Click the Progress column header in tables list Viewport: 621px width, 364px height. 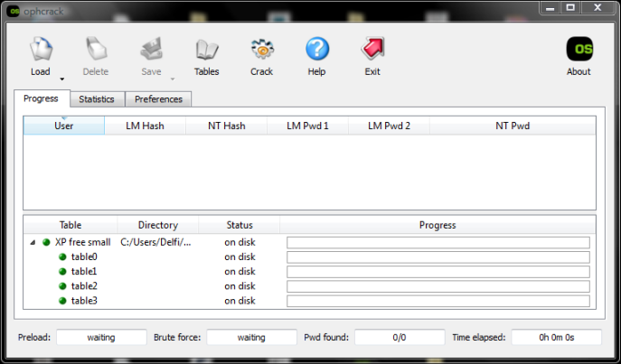pos(438,225)
